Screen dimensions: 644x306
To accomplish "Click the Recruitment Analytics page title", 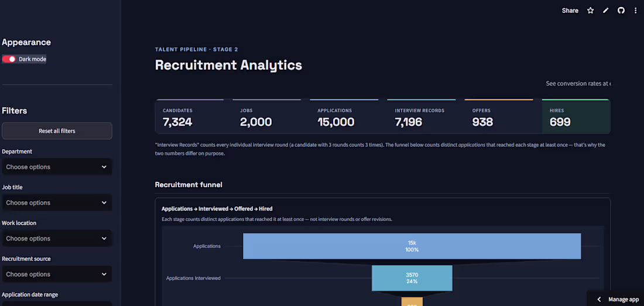I will 228,65.
